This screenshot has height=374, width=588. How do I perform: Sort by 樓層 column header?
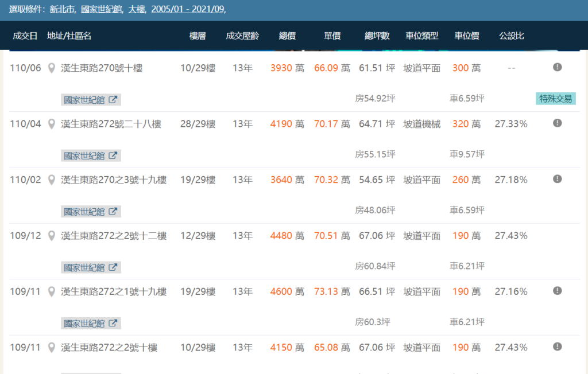coord(198,36)
